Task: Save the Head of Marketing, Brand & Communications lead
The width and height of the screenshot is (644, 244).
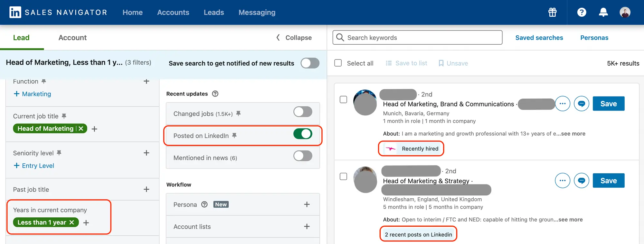Action: pos(609,104)
